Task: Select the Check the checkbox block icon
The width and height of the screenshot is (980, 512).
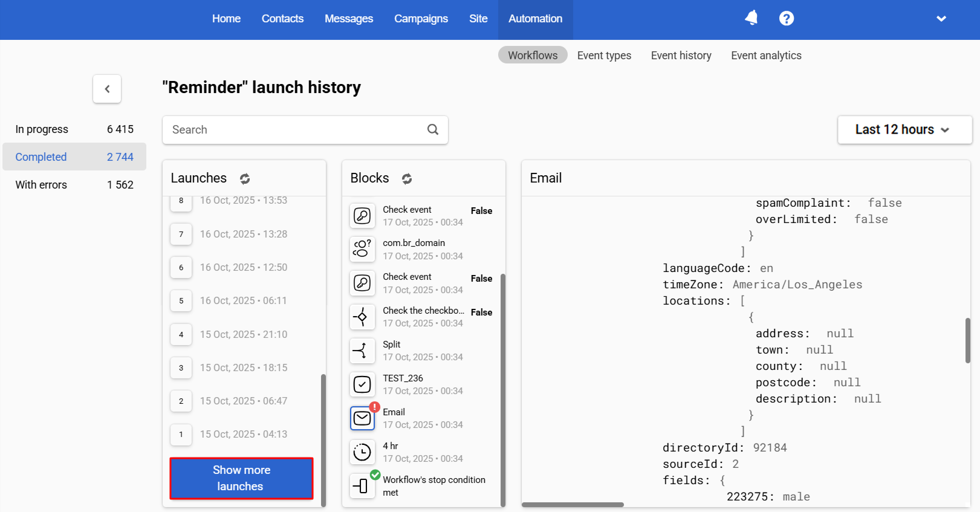Action: click(x=362, y=317)
